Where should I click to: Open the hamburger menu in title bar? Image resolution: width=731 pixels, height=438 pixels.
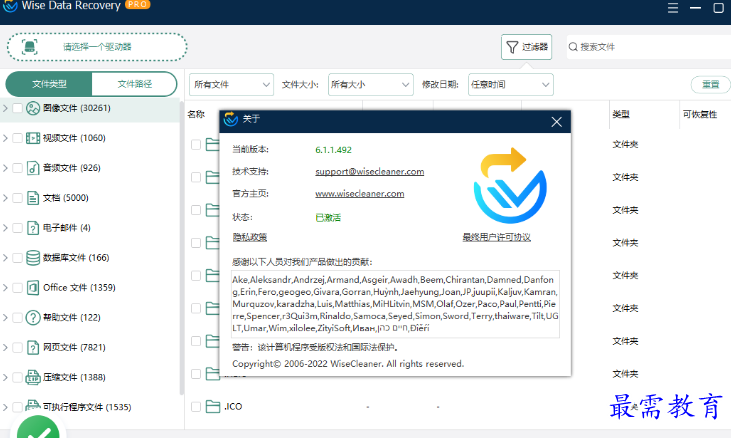point(673,8)
